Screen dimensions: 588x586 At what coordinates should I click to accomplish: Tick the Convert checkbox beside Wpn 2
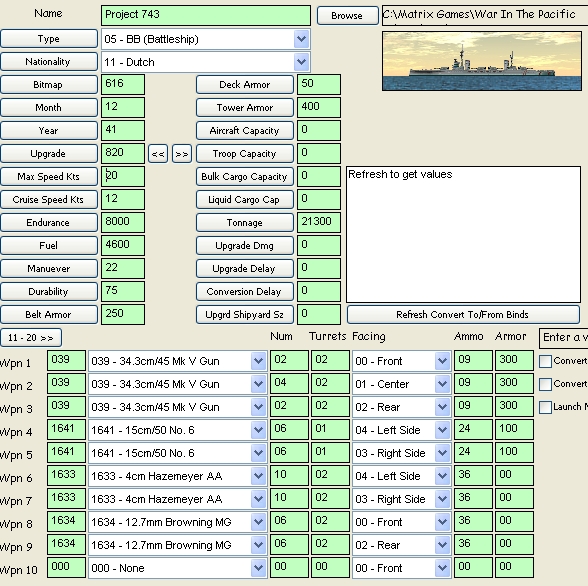[545, 384]
